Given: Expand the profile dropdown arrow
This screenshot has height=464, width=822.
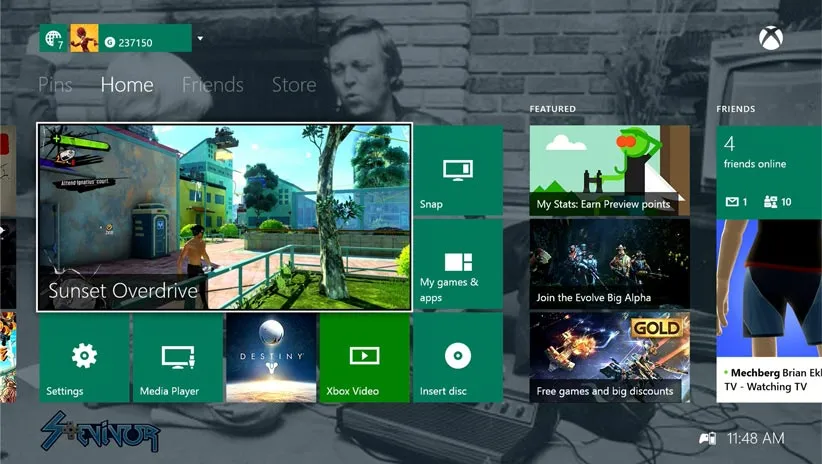Looking at the screenshot, I should (x=200, y=39).
